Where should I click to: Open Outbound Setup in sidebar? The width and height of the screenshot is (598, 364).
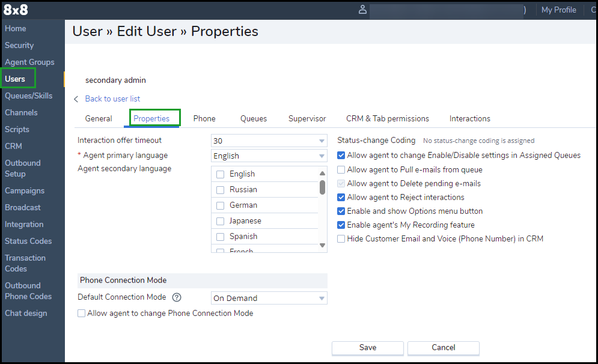pos(22,168)
